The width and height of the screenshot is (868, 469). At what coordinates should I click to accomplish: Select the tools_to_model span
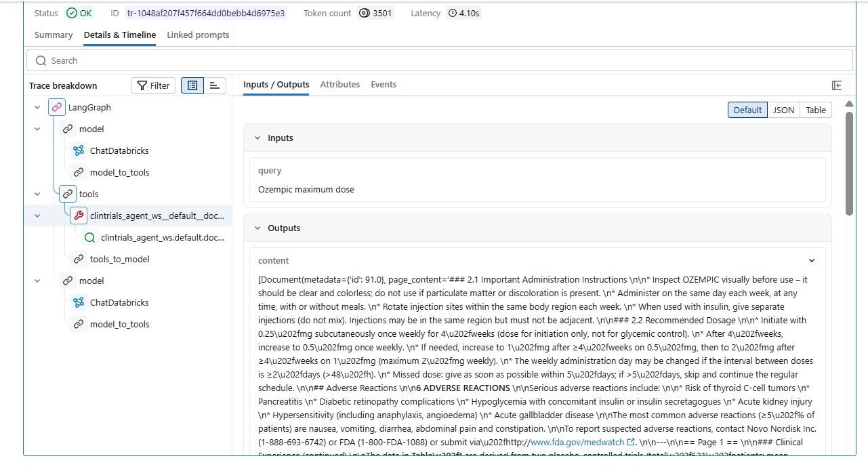(129, 259)
